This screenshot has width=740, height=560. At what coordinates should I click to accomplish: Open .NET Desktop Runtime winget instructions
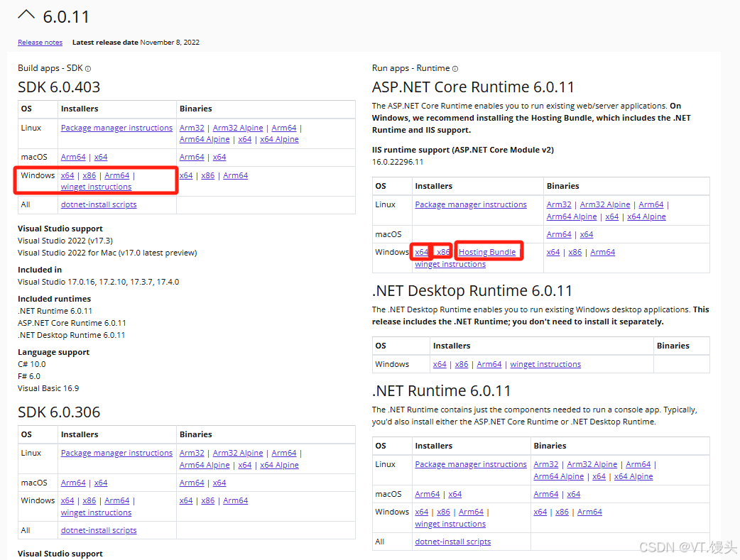tap(545, 364)
